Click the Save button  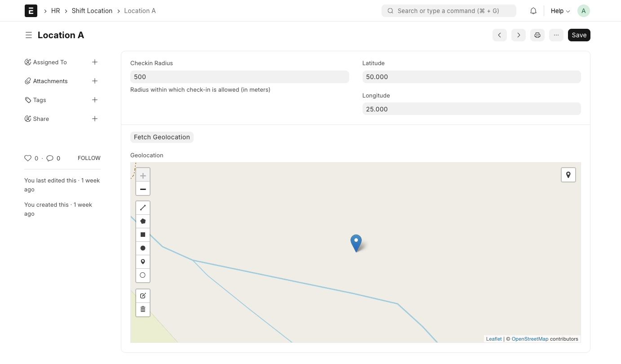579,35
